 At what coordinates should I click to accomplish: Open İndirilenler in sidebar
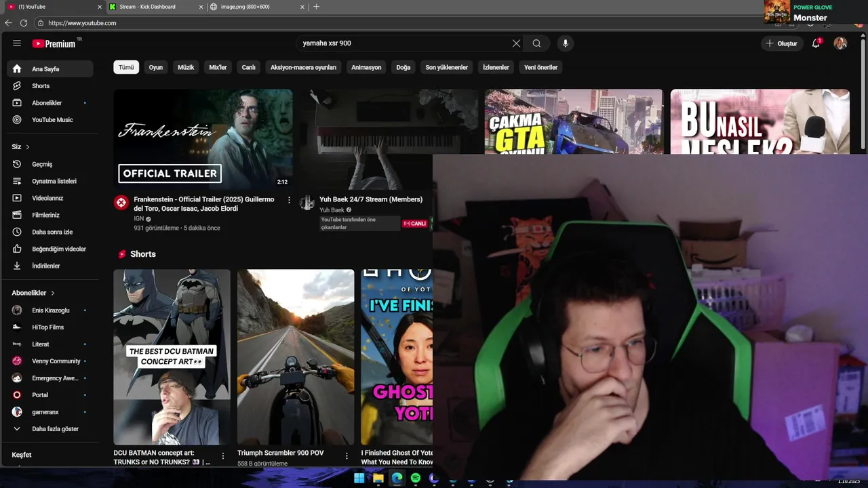50,266
